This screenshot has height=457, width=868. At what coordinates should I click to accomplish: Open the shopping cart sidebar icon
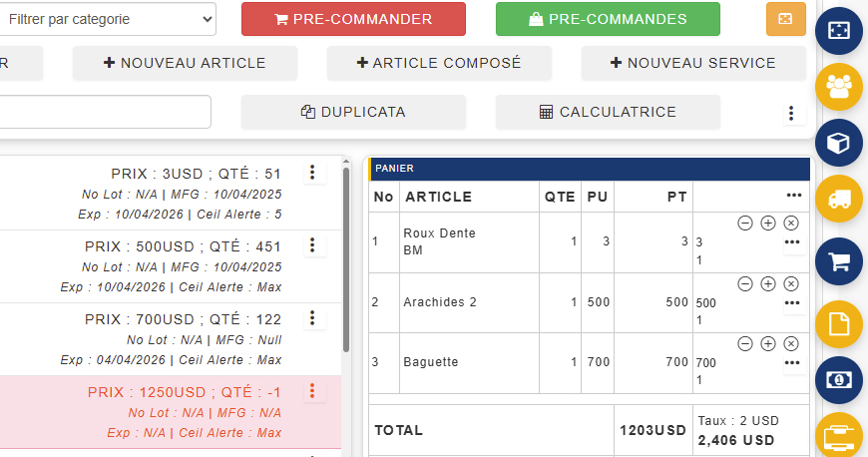pos(839,262)
